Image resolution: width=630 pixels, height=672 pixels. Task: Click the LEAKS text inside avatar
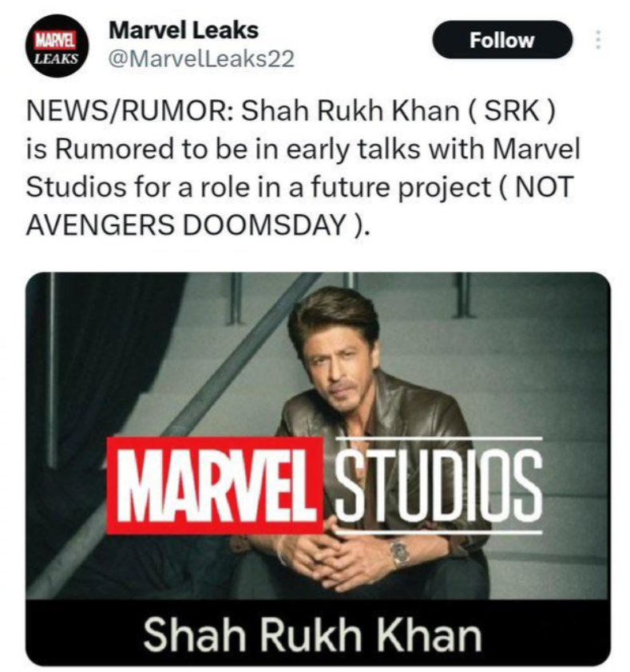click(x=57, y=58)
